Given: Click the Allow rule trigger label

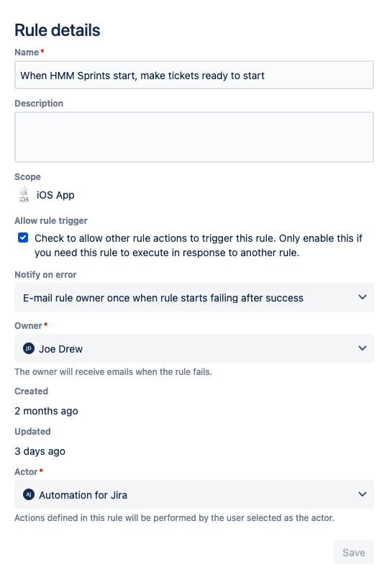Looking at the screenshot, I should pyautogui.click(x=51, y=221).
